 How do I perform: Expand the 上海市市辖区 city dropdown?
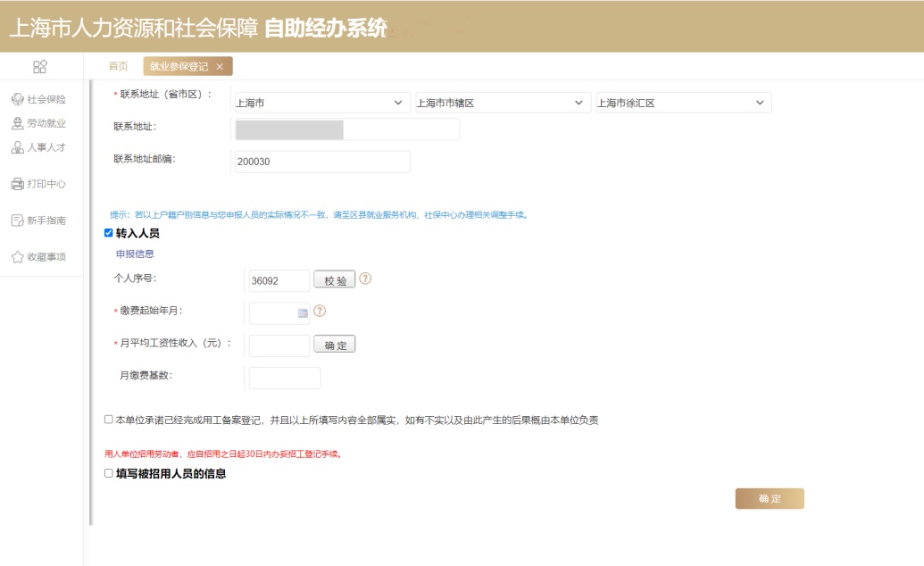pos(502,103)
